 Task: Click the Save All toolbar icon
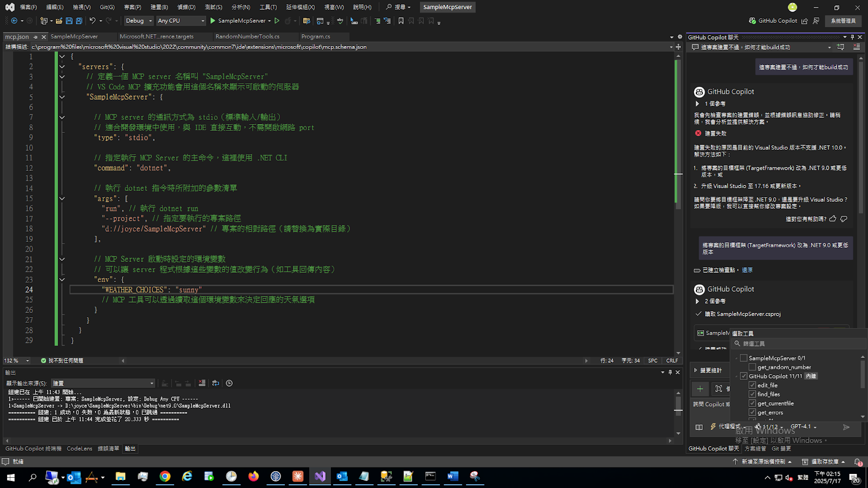point(79,21)
